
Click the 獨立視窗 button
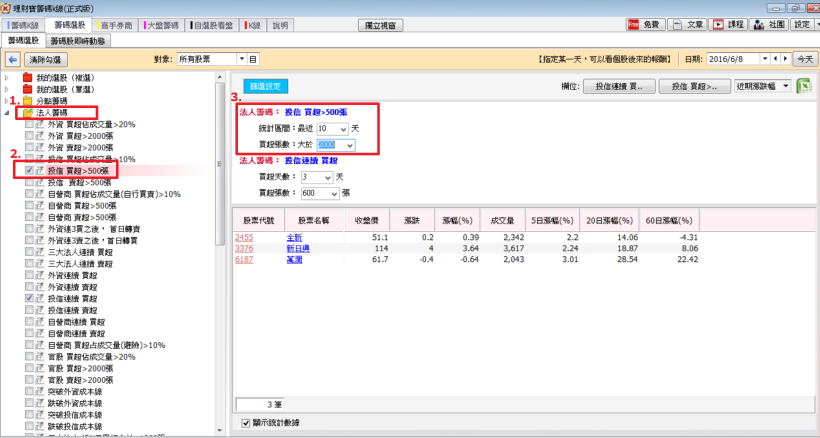click(x=380, y=25)
